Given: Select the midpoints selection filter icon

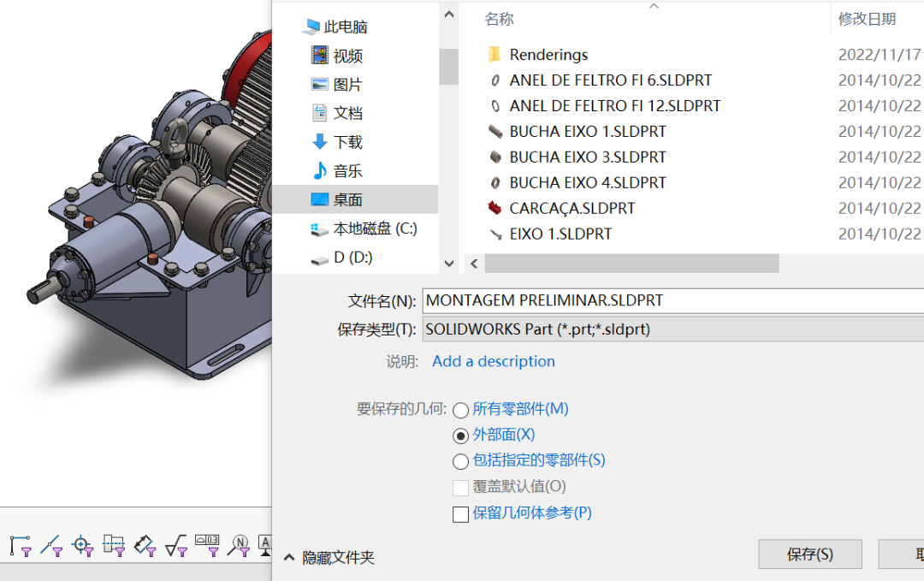Looking at the screenshot, I should (51, 546).
